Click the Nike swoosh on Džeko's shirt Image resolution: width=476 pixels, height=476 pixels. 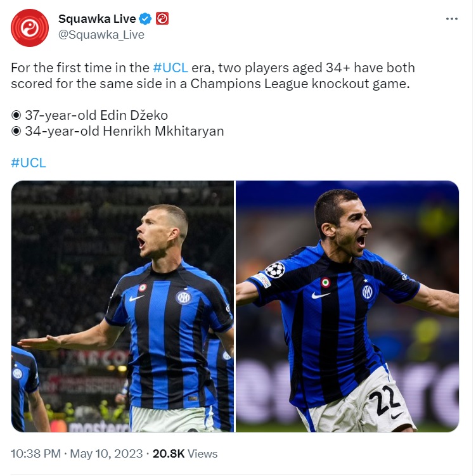tap(136, 298)
